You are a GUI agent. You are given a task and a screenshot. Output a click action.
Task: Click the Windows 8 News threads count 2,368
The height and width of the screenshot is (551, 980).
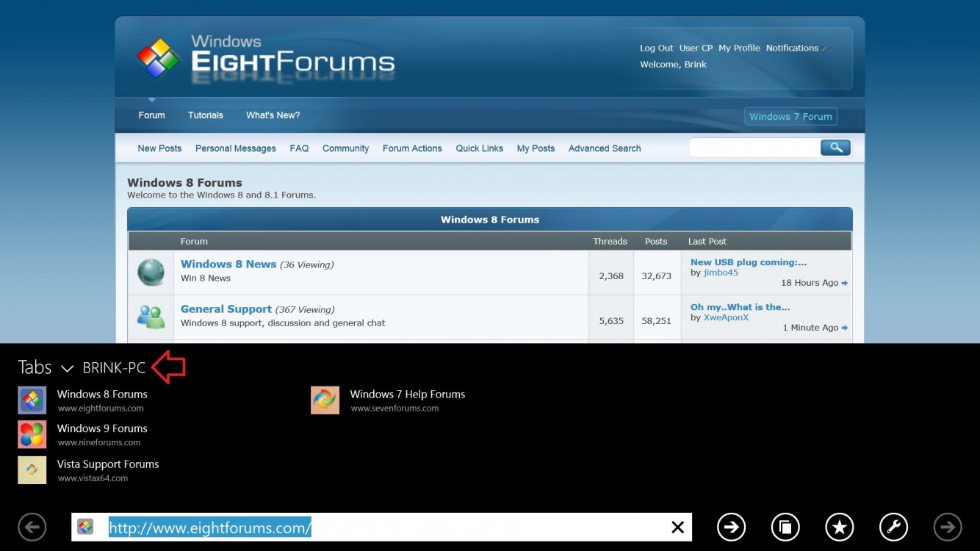[x=611, y=276]
